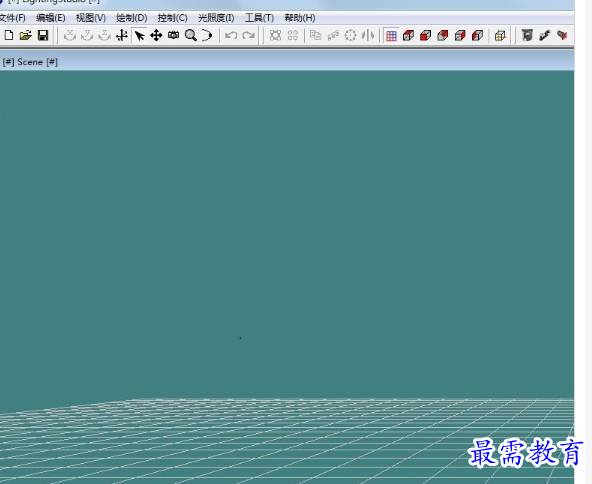Select the magnifying glass zoom tool
Viewport: 592px width, 484px height.
191,35
